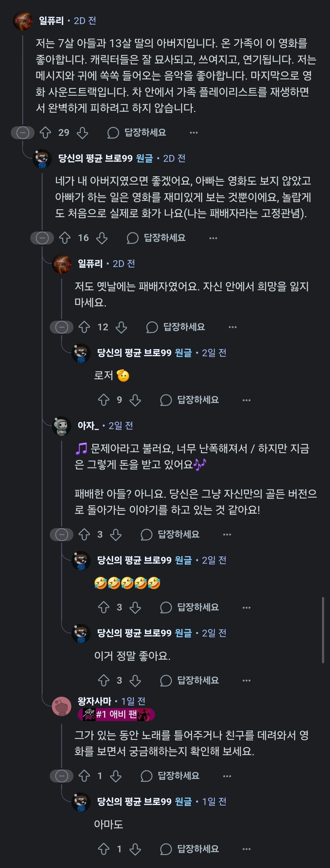Screen dimensions: 330x868
Task: Upvote 왕자사마's comment
Action: [x=84, y=776]
